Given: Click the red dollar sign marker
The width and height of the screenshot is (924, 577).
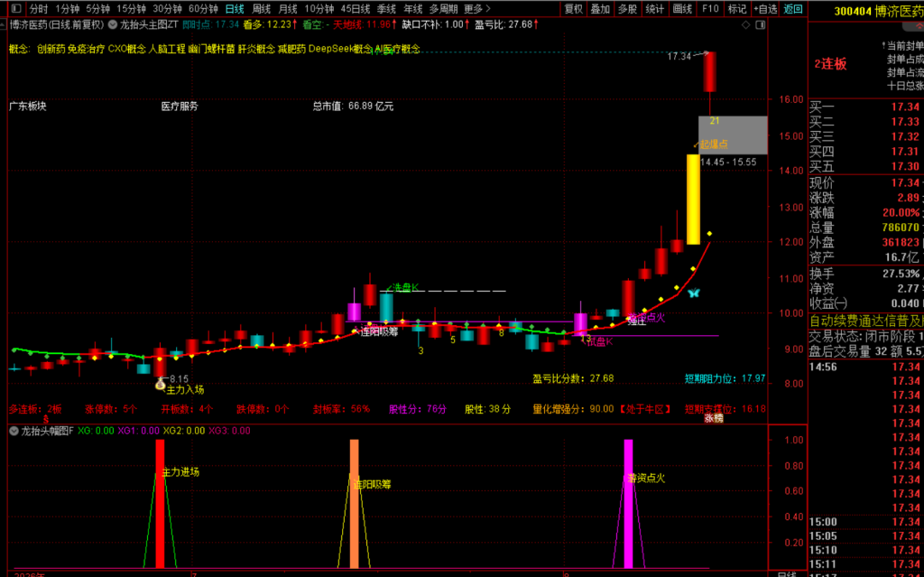Looking at the screenshot, I should [46, 419].
